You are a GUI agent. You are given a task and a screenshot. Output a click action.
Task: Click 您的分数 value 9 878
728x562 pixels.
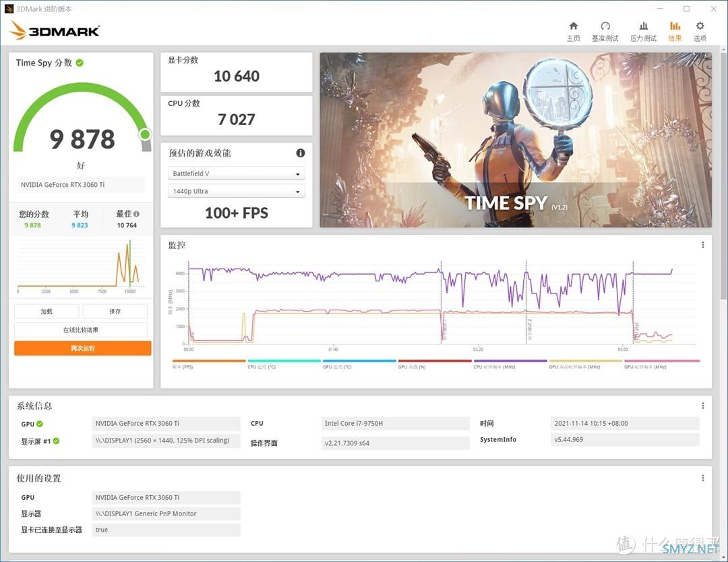pos(32,225)
